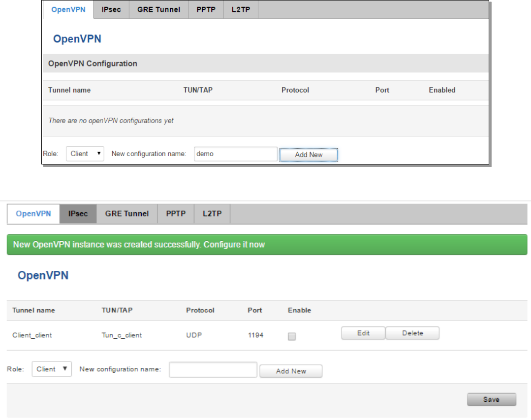The width and height of the screenshot is (531, 420).
Task: Click 'There are no openVPN configurations yet' text
Action: click(111, 121)
